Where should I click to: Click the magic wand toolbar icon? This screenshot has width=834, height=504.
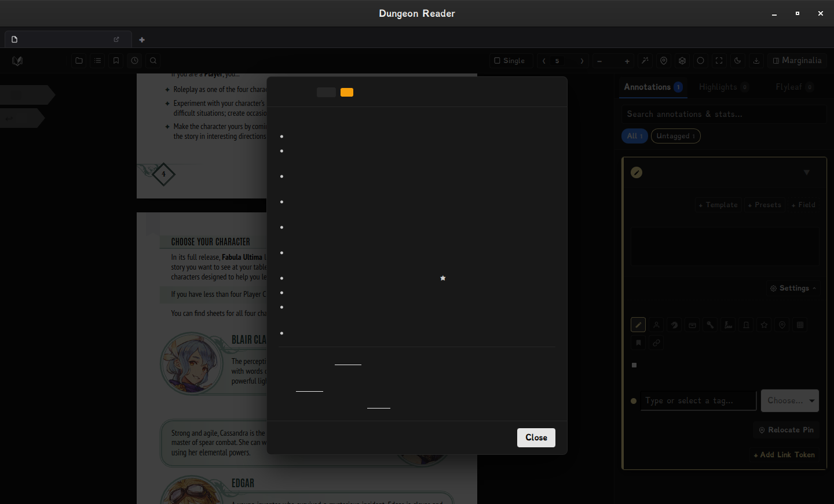tap(645, 60)
